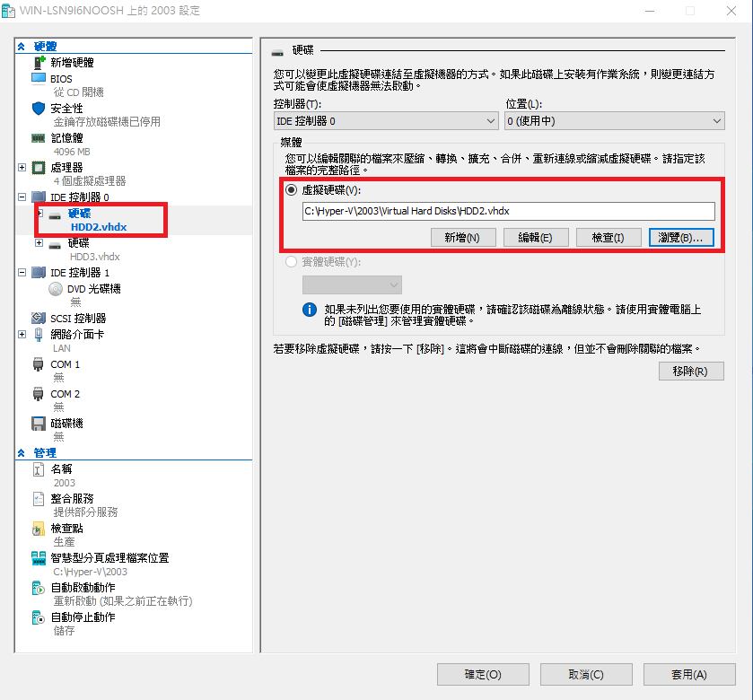The image size is (753, 700).
Task: Select the 4096 MB memory value
Action: pyautogui.click(x=72, y=152)
